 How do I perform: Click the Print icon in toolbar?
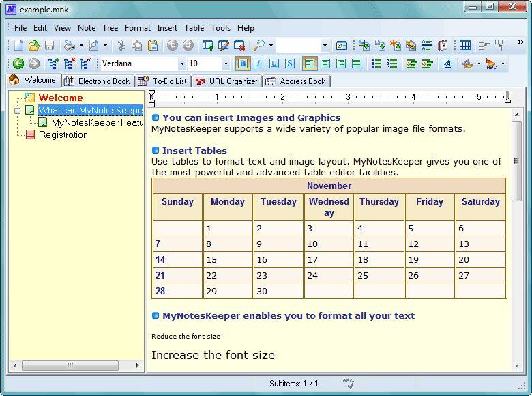tap(70, 45)
